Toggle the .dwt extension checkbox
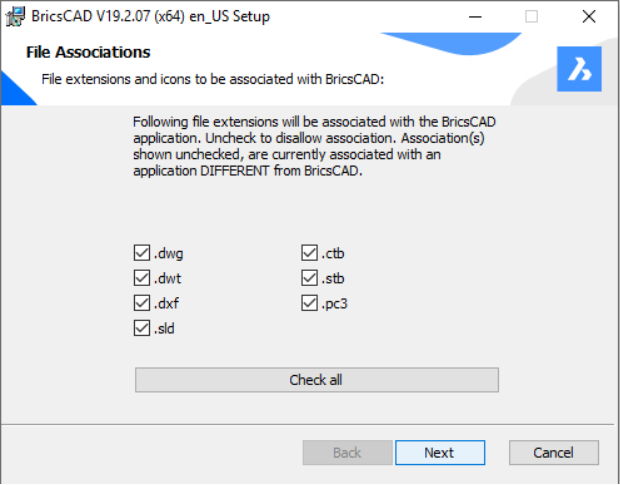The height and width of the screenshot is (485, 620). (142, 278)
